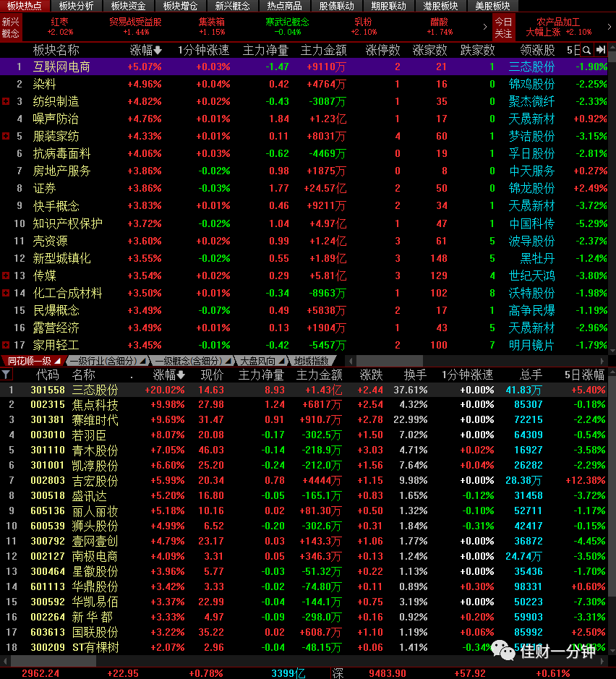Click the magnifier search icon in sector header

click(586, 50)
